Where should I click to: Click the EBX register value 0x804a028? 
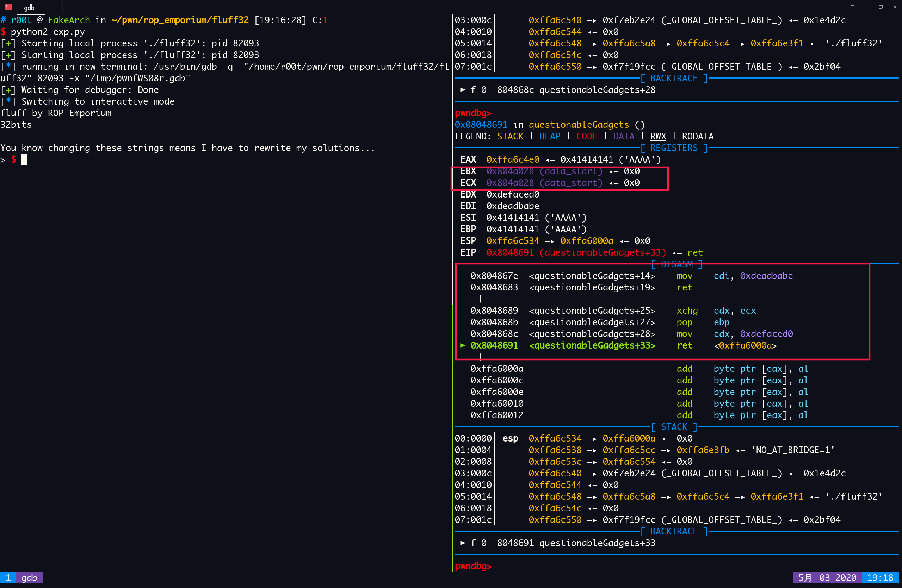[x=510, y=171]
